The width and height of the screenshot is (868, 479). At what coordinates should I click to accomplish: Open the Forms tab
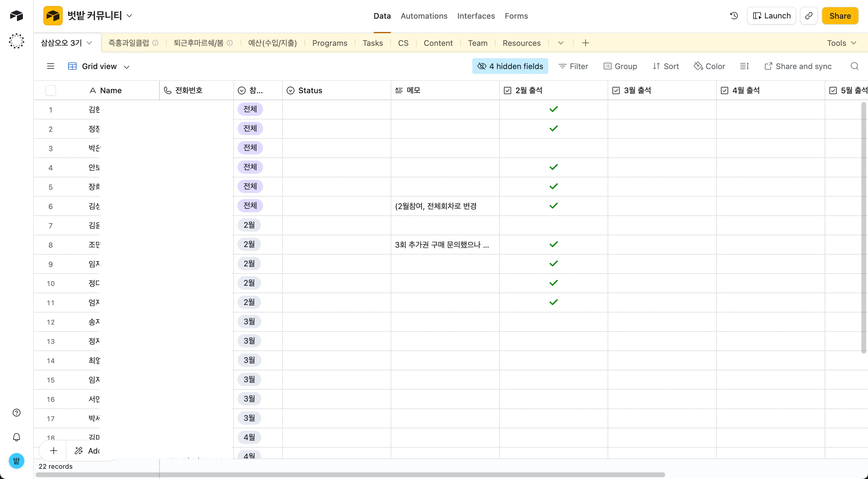tap(516, 16)
